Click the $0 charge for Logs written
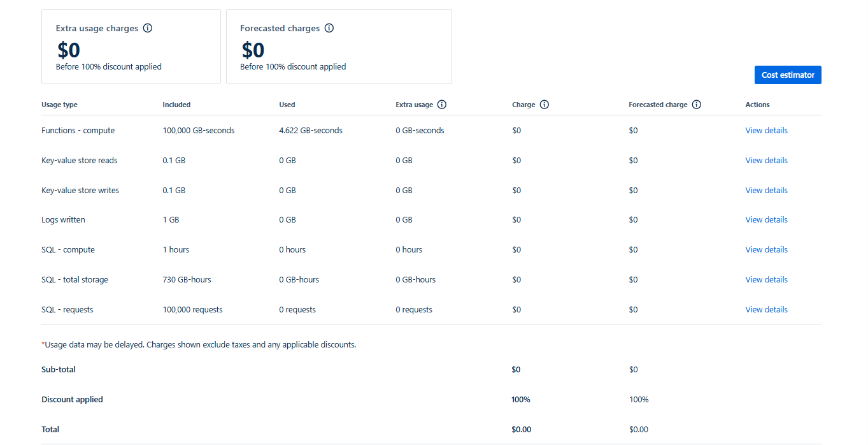The width and height of the screenshot is (868, 445). coord(516,220)
